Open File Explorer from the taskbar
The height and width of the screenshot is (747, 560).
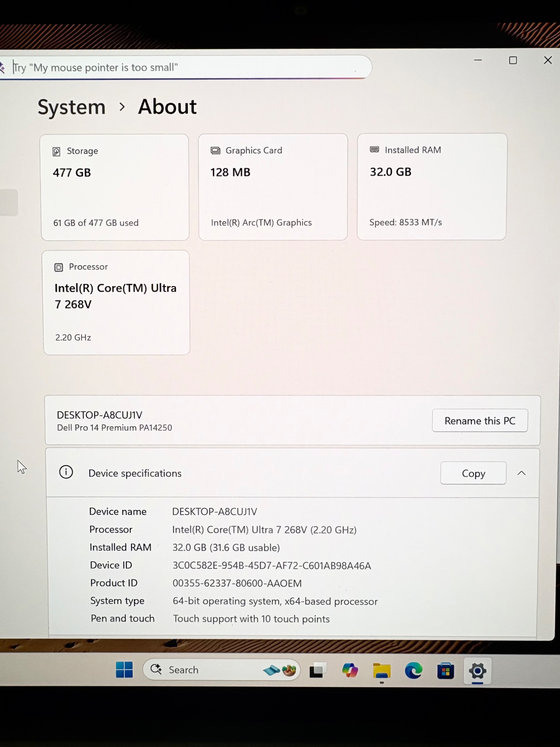tap(381, 671)
